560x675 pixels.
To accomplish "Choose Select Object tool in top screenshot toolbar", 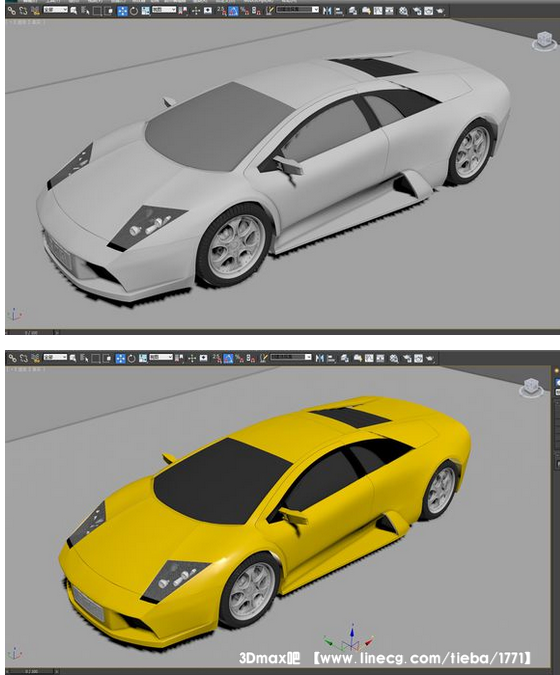I will click(73, 10).
